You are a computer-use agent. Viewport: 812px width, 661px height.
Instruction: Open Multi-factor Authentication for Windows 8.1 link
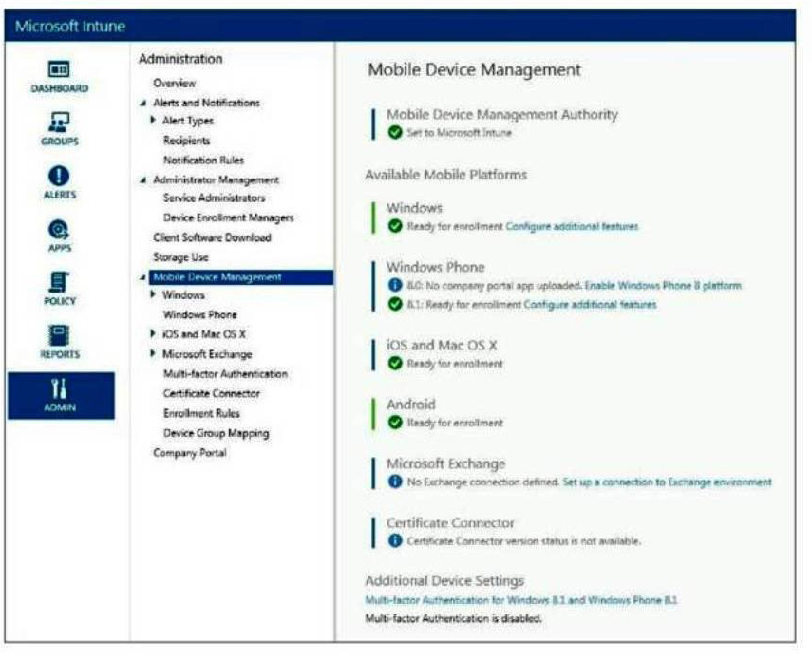coord(521,600)
